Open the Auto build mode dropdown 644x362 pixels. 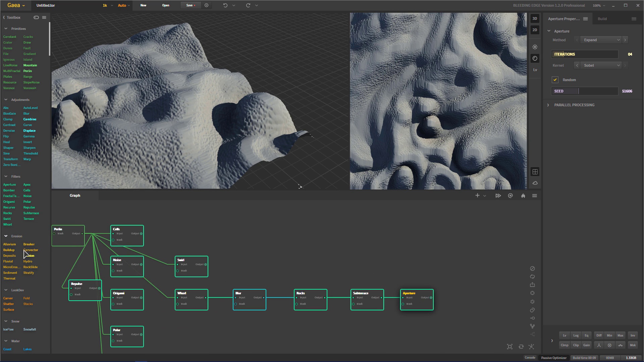point(124,5)
